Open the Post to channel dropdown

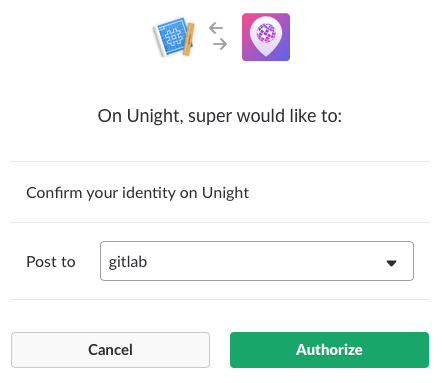[257, 261]
